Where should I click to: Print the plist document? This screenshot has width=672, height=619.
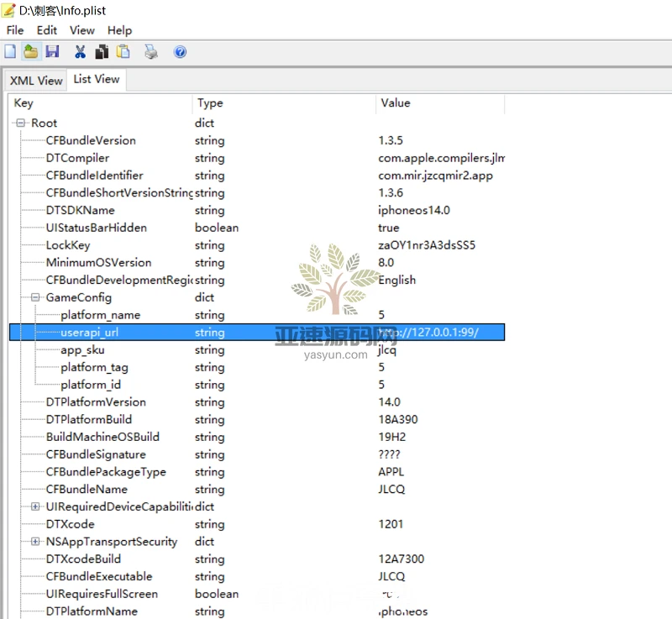(x=151, y=51)
